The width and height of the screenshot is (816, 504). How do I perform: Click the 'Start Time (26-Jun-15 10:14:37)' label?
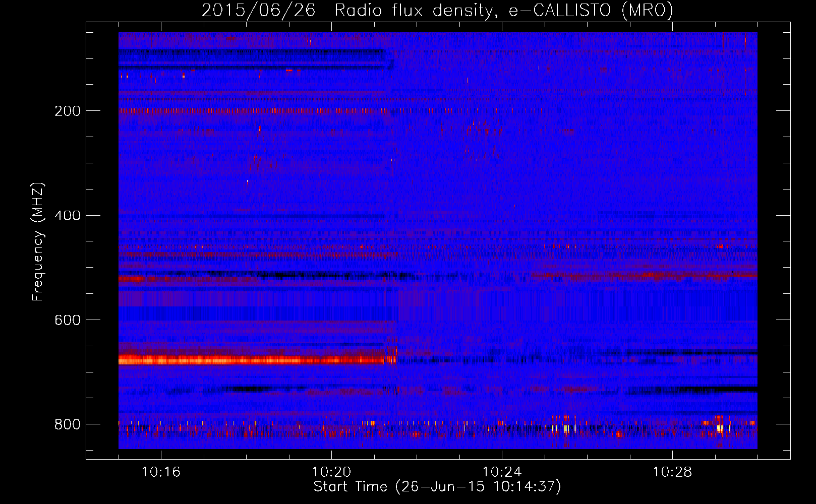point(437,487)
